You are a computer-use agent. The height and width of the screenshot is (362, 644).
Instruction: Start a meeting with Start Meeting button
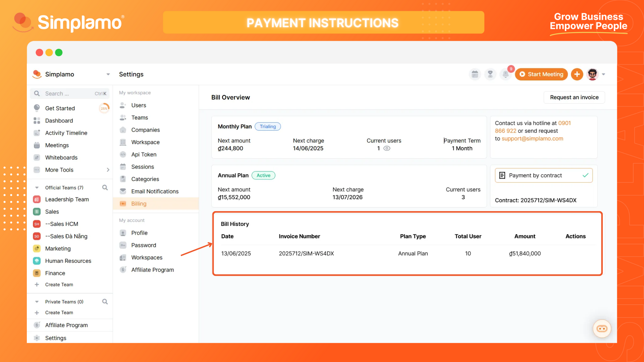click(x=541, y=74)
